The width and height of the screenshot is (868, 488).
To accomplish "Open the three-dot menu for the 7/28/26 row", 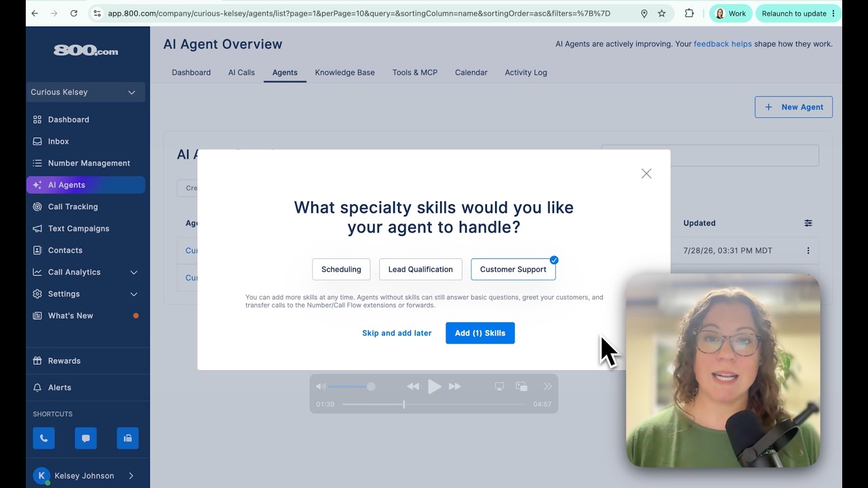I will [x=808, y=251].
